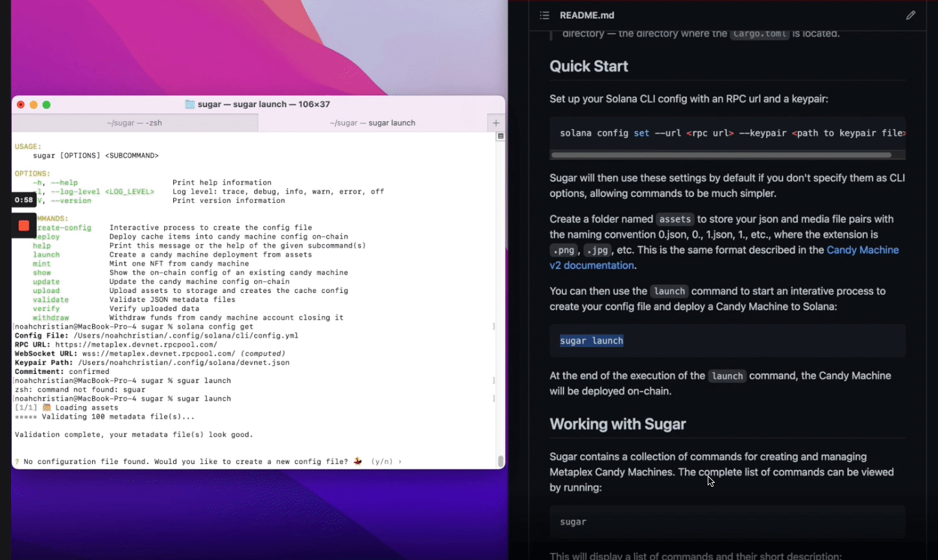Image resolution: width=938 pixels, height=560 pixels.
Task: Click the README.md file title
Action: [x=587, y=15]
